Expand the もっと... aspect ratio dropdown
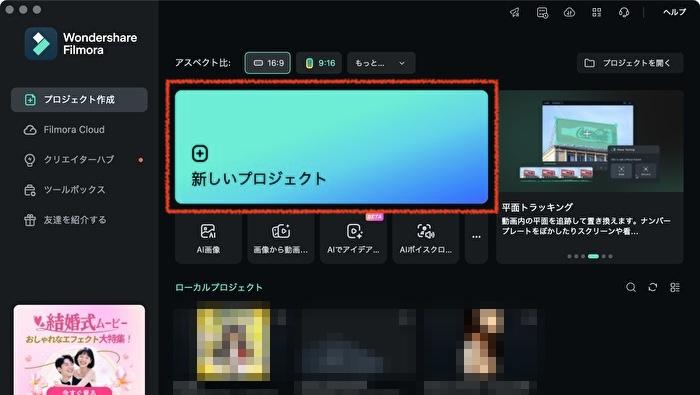Screen dimensions: 700x395 (381, 63)
